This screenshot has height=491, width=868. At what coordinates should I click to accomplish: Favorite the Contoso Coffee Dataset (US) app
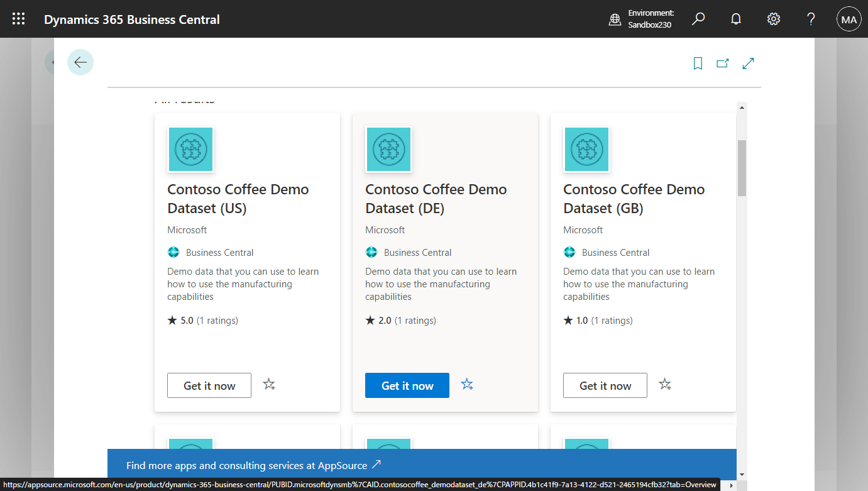click(x=269, y=384)
